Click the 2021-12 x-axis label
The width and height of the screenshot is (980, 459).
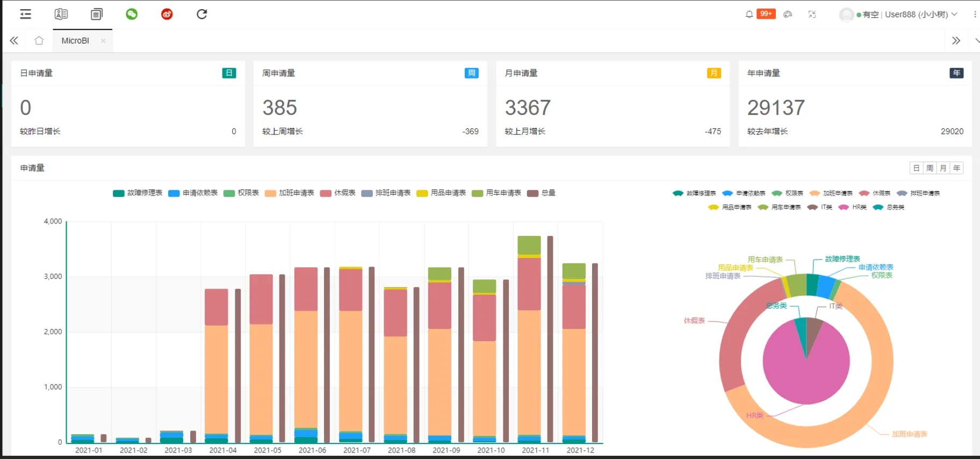580,450
